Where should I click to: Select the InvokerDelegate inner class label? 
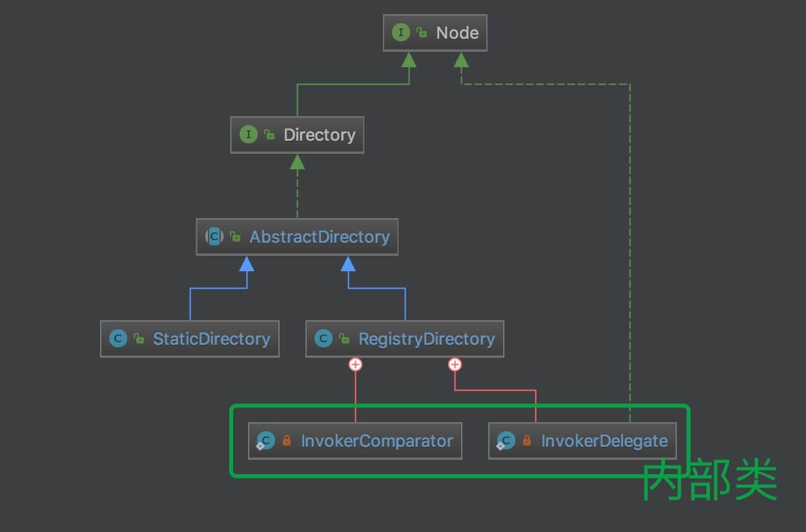click(x=604, y=441)
